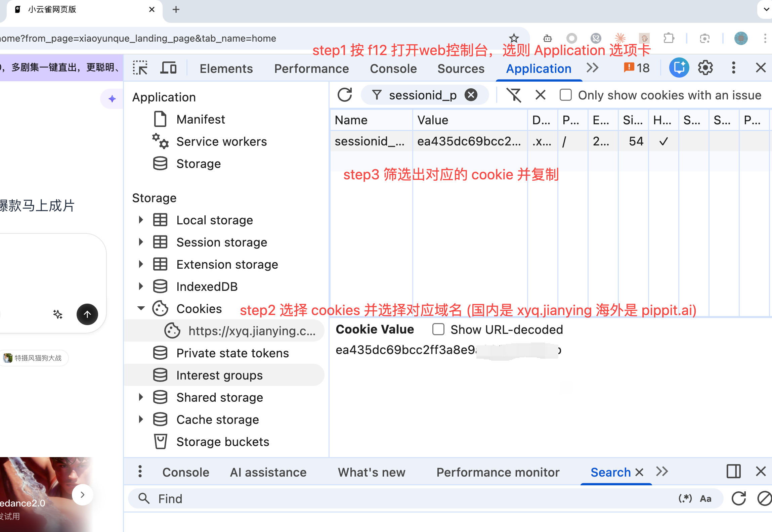Screen dimensions: 772x532
Task: Click the clear all cookies filter icon
Action: tap(514, 95)
